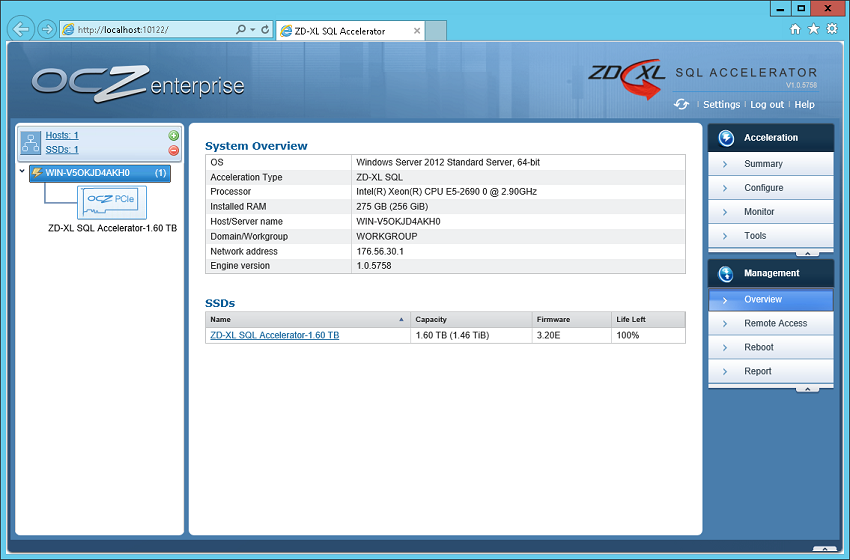This screenshot has width=850, height=560.
Task: Collapse the WIN-V5OKJD4AKH0 tree node arrow
Action: (22, 171)
